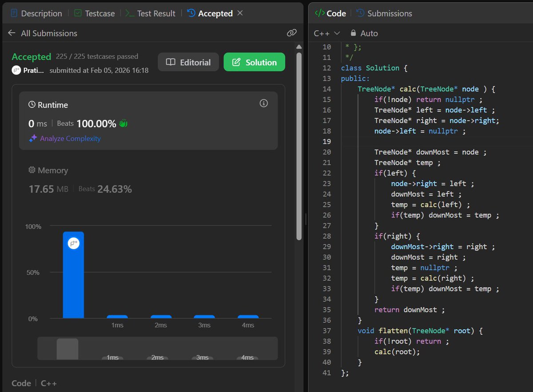Image resolution: width=533 pixels, height=392 pixels.
Task: Select the Memory section
Action: click(x=148, y=180)
